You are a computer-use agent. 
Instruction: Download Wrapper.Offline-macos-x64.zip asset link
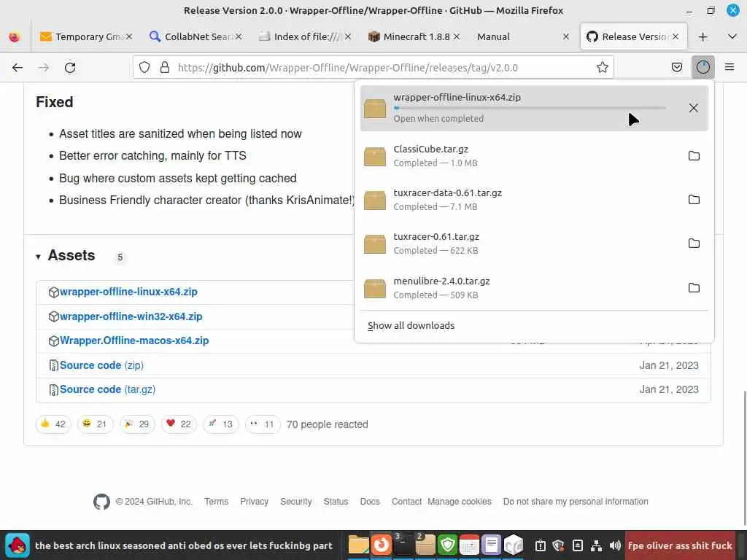tap(134, 341)
